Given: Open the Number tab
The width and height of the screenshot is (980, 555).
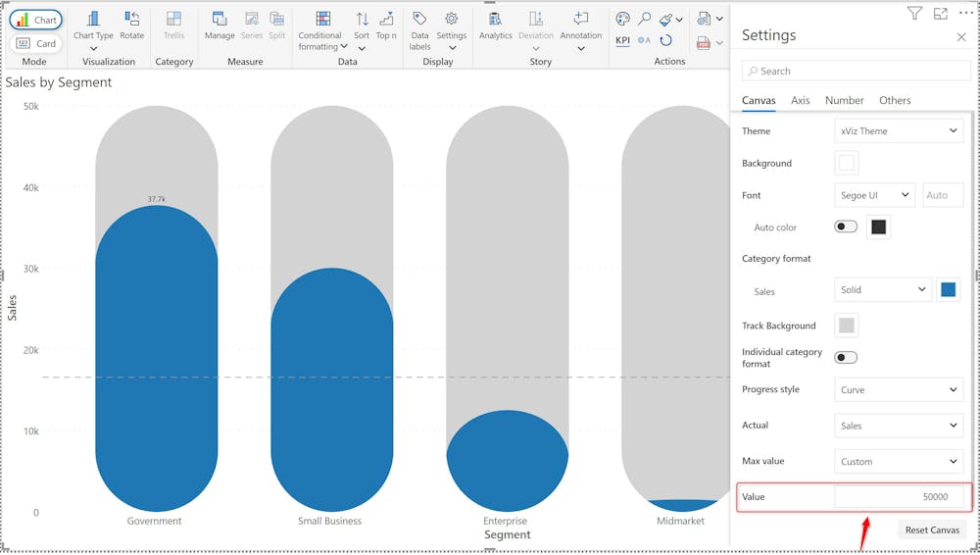Looking at the screenshot, I should [x=844, y=100].
